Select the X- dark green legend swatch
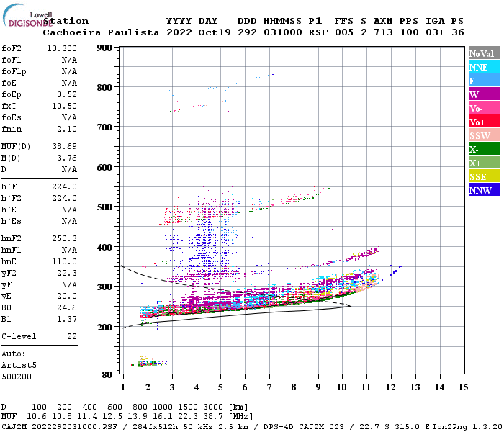The height and width of the screenshot is (432, 504). 484,149
